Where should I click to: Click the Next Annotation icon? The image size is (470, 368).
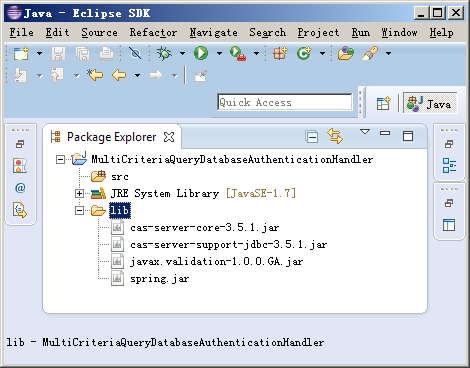point(20,75)
